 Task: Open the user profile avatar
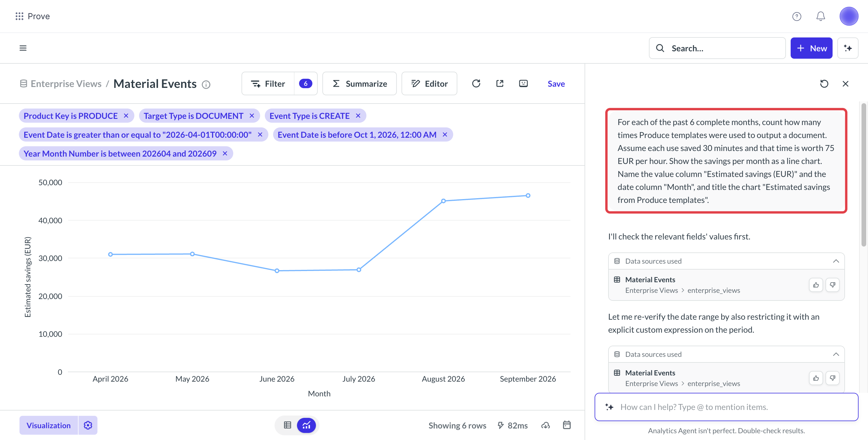pyautogui.click(x=849, y=16)
